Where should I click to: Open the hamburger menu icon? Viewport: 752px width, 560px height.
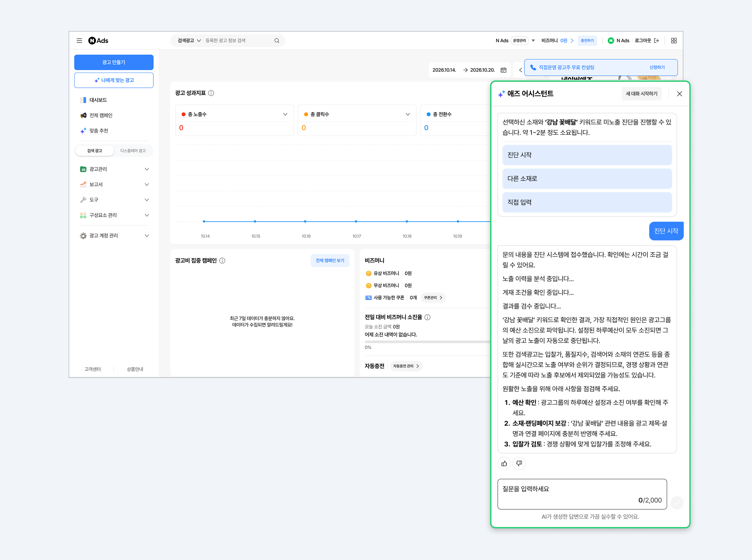pos(79,41)
